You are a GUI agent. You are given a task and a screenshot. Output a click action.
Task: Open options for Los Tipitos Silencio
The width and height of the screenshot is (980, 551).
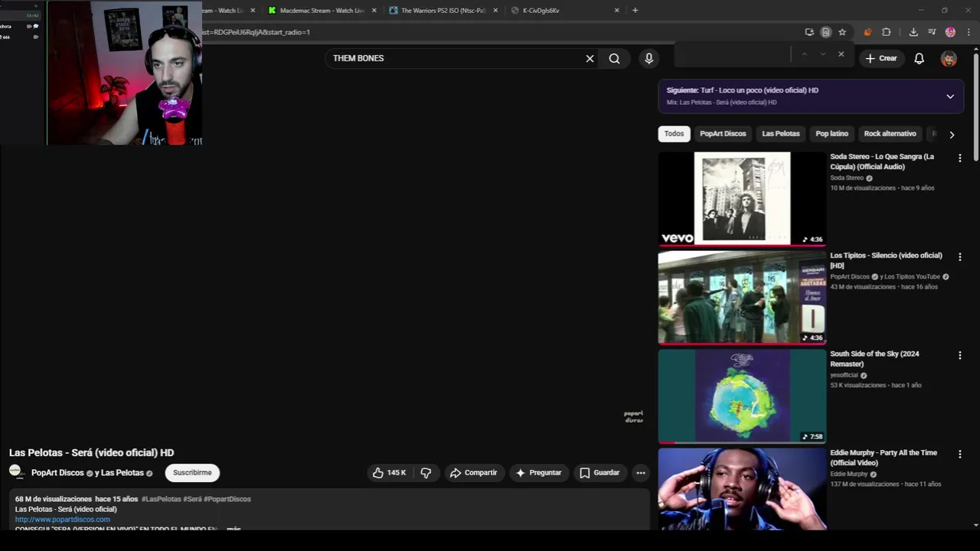pyautogui.click(x=959, y=257)
